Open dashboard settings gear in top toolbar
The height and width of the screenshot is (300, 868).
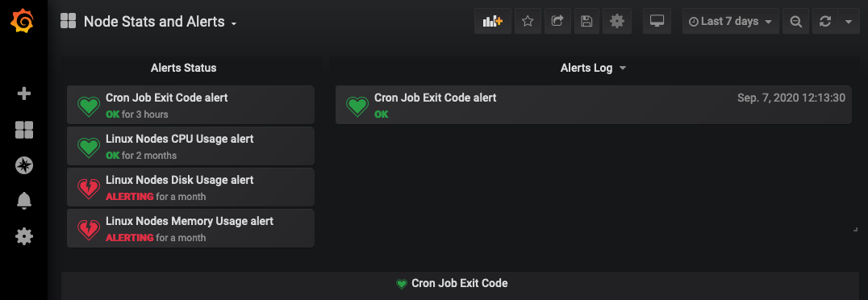tap(616, 22)
